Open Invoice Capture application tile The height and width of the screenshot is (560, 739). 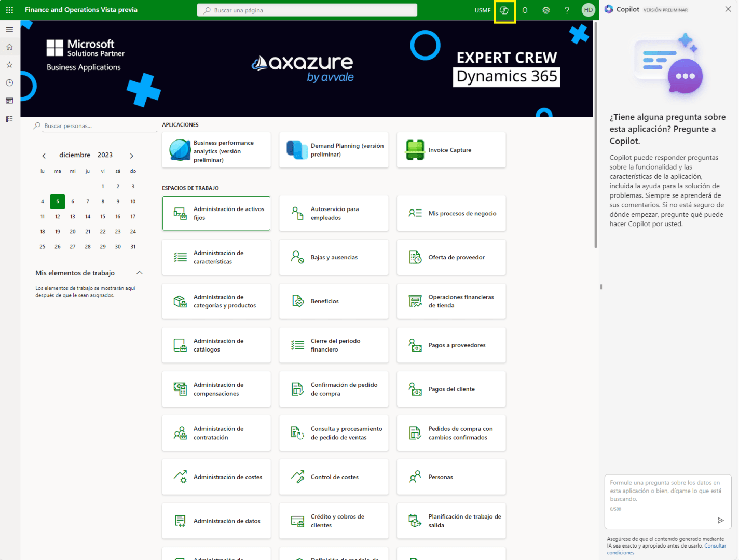451,150
